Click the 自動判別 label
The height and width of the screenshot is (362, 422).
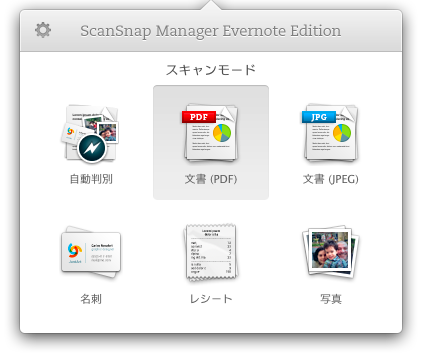pyautogui.click(x=91, y=179)
